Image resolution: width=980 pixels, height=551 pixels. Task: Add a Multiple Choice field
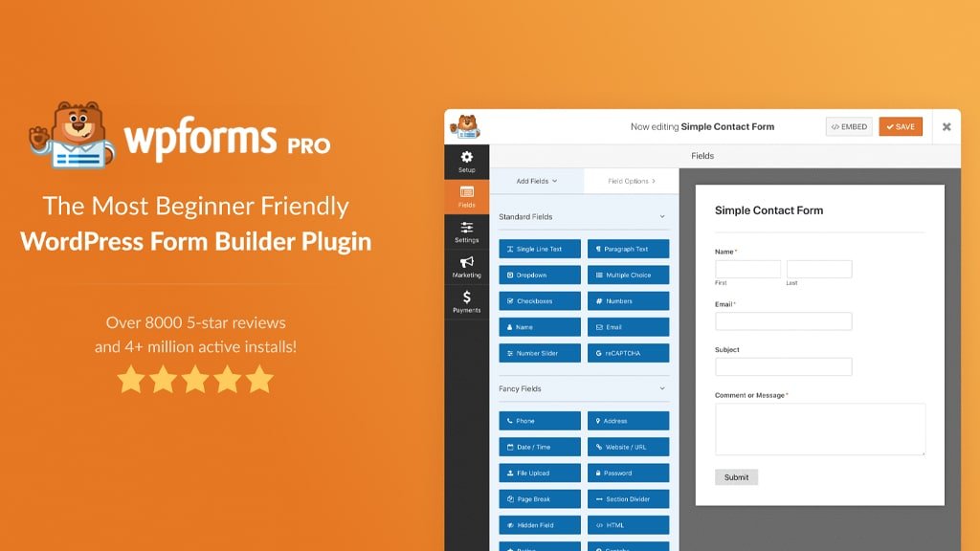click(x=628, y=275)
